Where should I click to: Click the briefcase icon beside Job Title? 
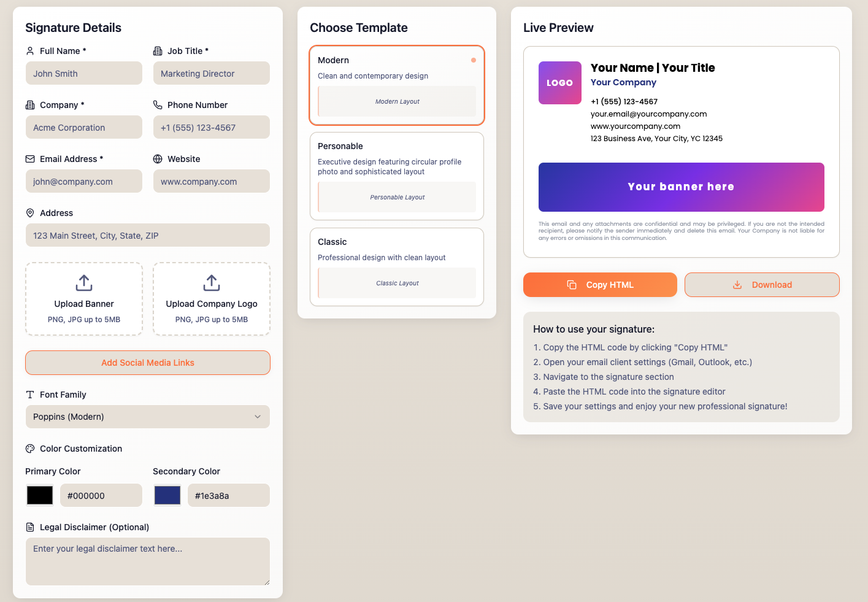pos(157,51)
